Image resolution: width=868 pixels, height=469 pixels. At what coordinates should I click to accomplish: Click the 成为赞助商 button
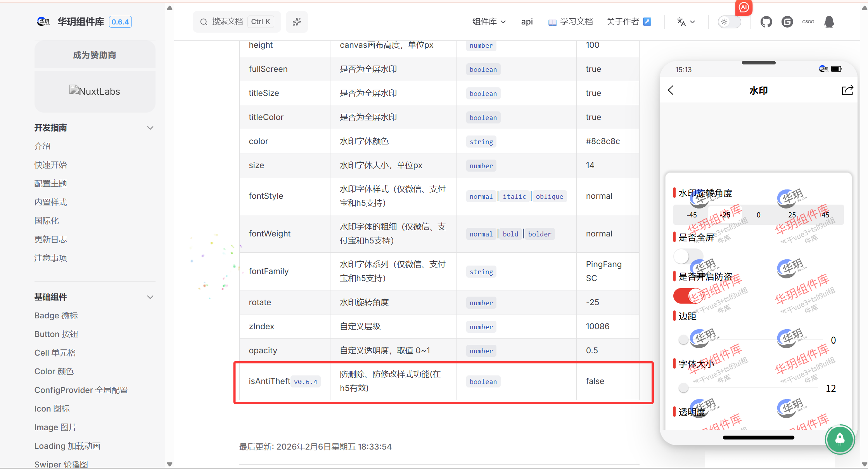(95, 55)
